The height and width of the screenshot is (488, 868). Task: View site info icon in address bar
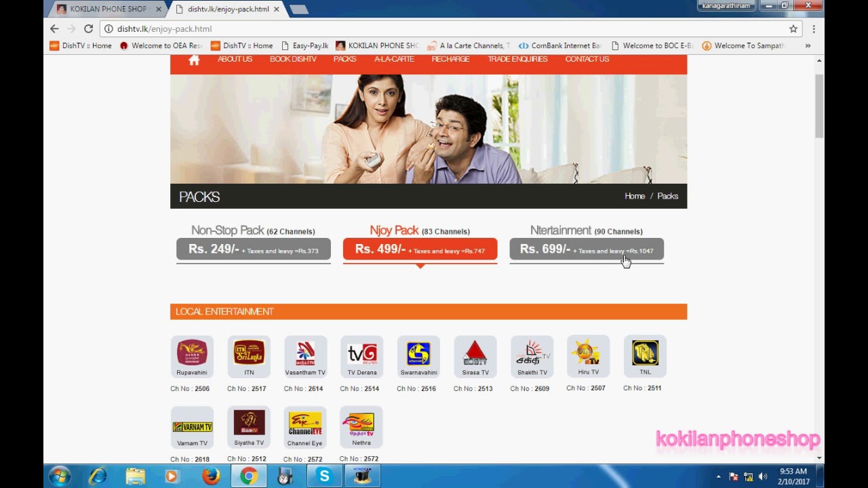point(108,28)
